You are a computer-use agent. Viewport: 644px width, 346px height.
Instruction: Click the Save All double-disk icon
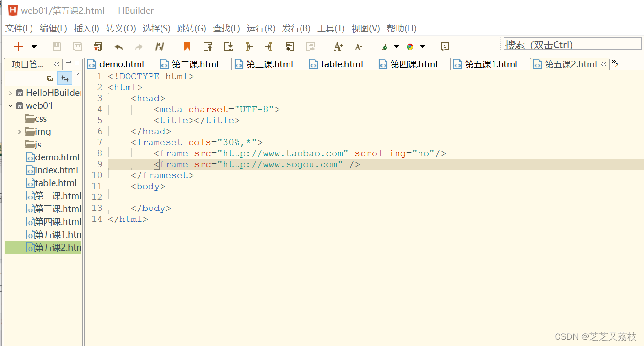[77, 46]
